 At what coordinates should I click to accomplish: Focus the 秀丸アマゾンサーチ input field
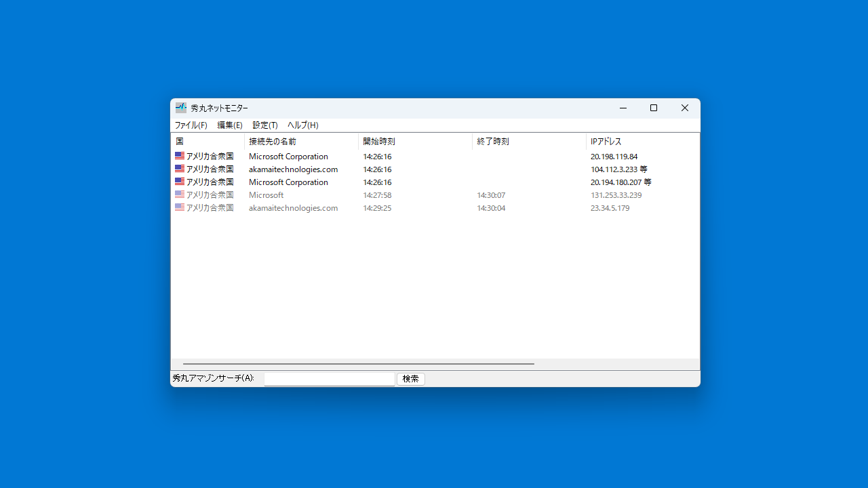point(330,379)
